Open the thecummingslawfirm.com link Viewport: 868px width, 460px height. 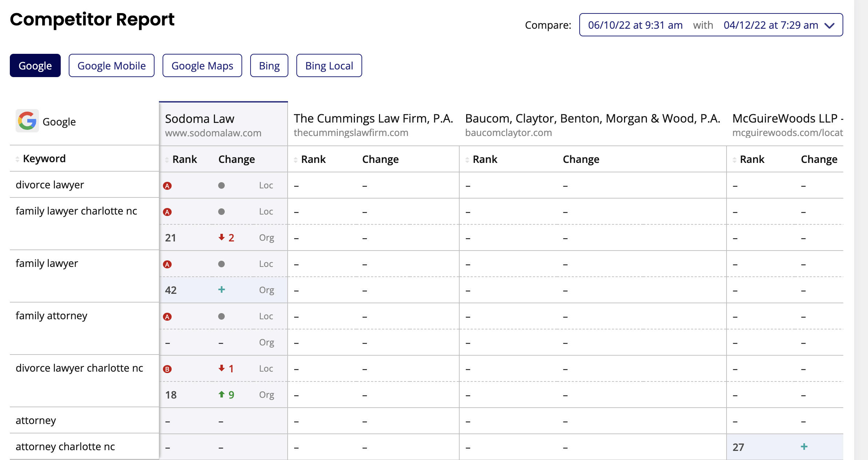click(351, 133)
